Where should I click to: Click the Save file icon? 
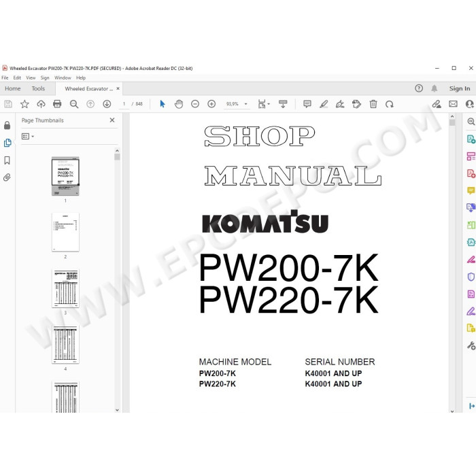point(8,104)
